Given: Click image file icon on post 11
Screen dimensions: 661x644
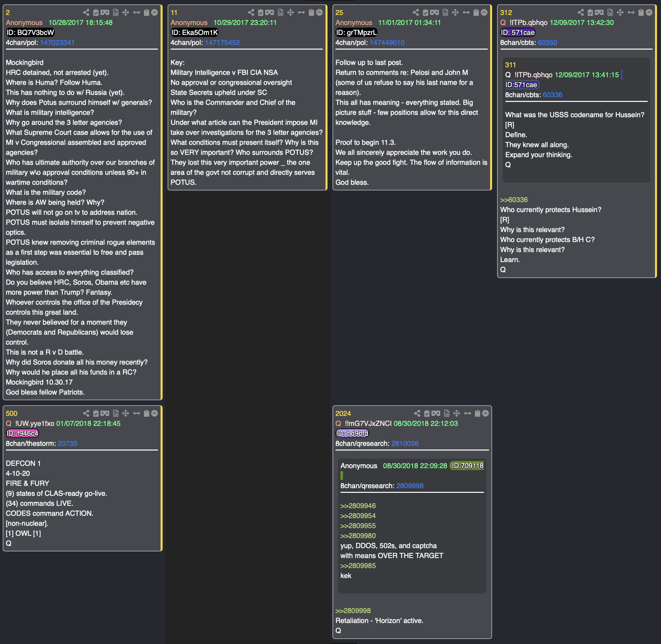Looking at the screenshot, I should tap(281, 13).
